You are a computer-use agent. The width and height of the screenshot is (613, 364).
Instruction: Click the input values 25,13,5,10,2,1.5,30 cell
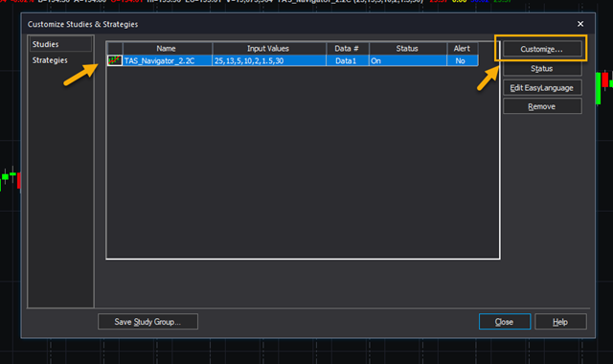[x=269, y=60]
